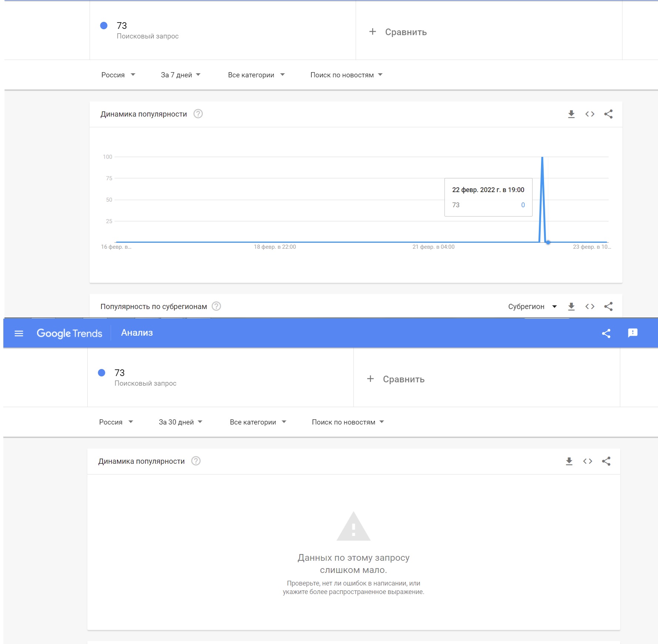Click the share icon in the blue header
The height and width of the screenshot is (644, 658).
606,333
